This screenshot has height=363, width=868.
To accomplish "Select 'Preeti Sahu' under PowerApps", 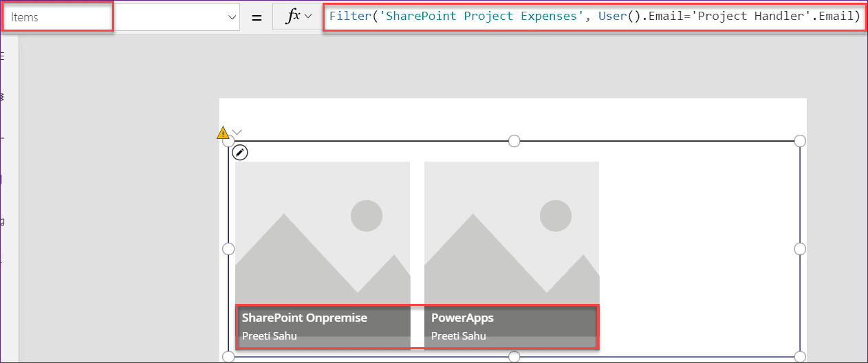I will (459, 336).
